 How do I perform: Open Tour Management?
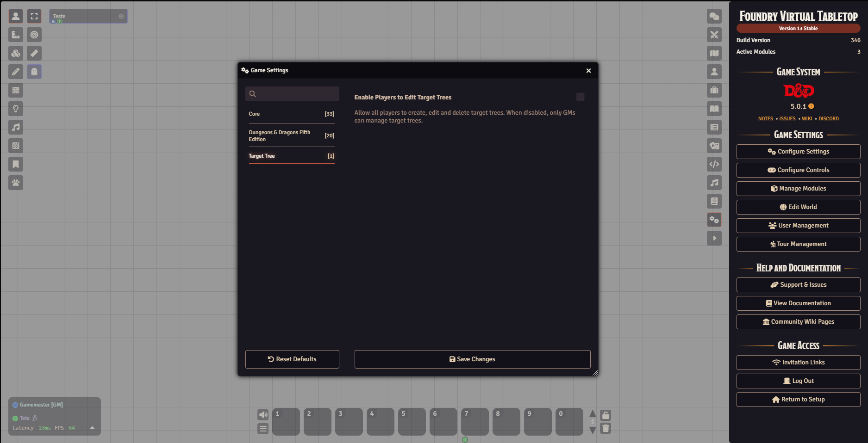(798, 244)
